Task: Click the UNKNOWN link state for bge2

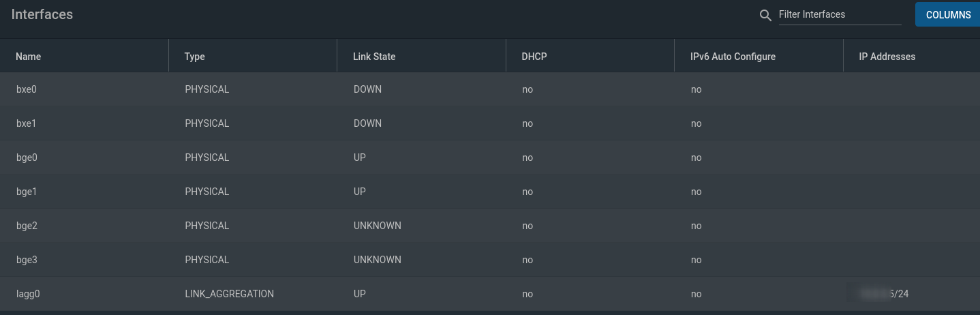Action: pos(378,226)
